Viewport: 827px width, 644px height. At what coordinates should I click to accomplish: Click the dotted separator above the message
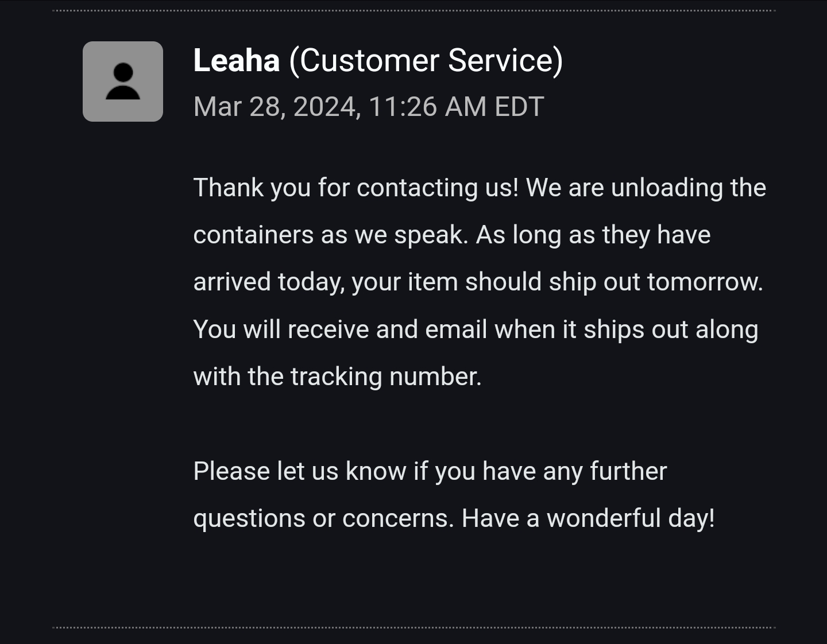coord(413,10)
